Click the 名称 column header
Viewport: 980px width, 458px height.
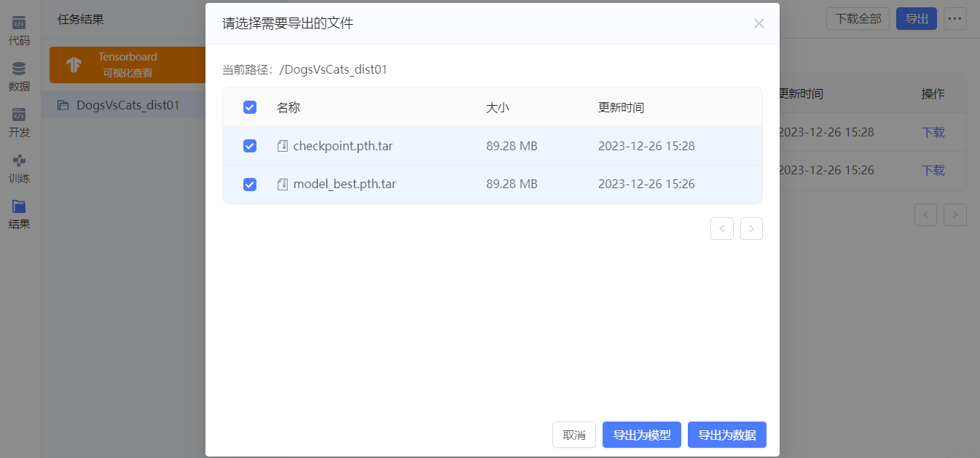click(289, 107)
